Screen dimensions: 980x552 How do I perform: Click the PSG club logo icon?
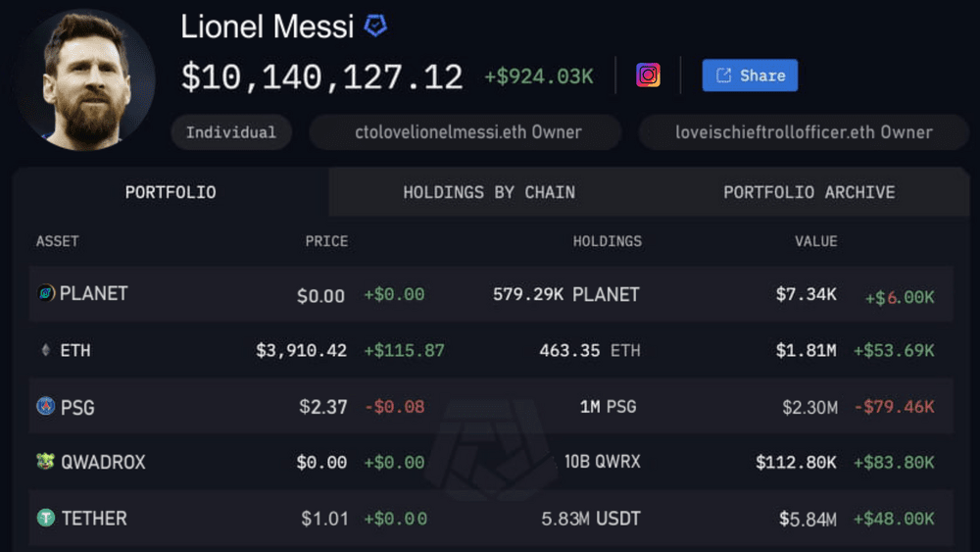pos(46,406)
